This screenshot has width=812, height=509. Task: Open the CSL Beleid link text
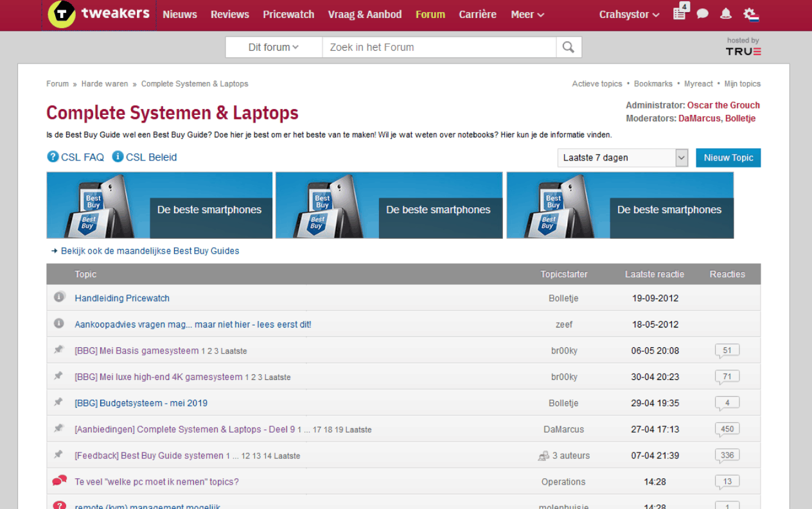(x=152, y=157)
